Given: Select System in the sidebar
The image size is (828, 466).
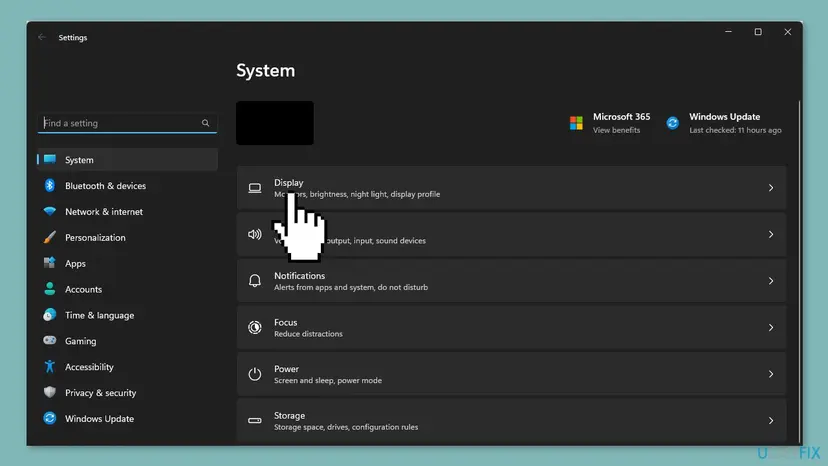Looking at the screenshot, I should (127, 160).
